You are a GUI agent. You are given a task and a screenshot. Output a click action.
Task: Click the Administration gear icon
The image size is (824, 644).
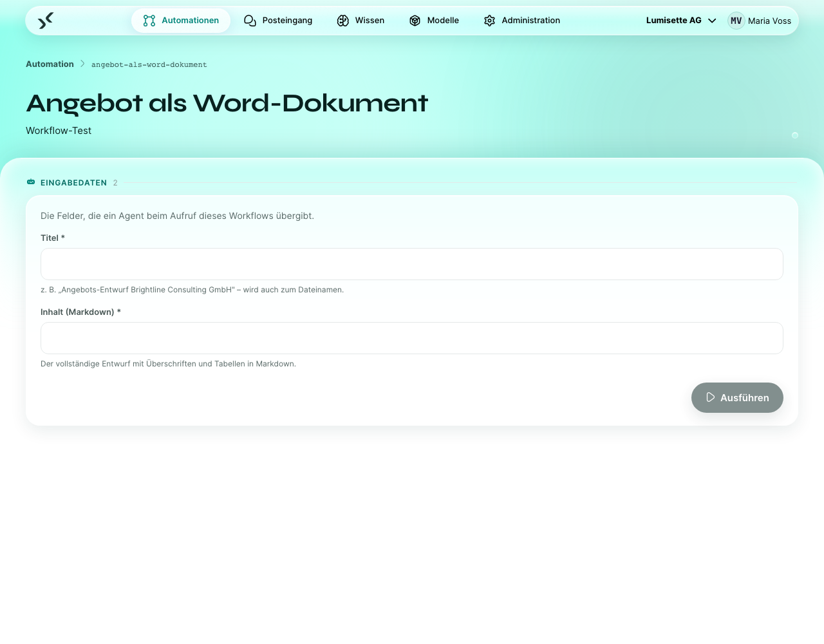click(x=490, y=21)
